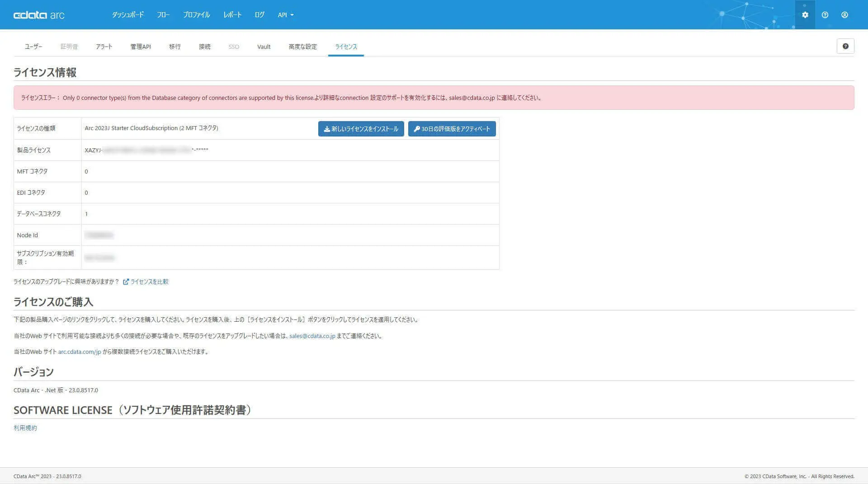The image size is (868, 484).
Task: Click the sales@cdata.co.jp link in purchase section
Action: 312,336
